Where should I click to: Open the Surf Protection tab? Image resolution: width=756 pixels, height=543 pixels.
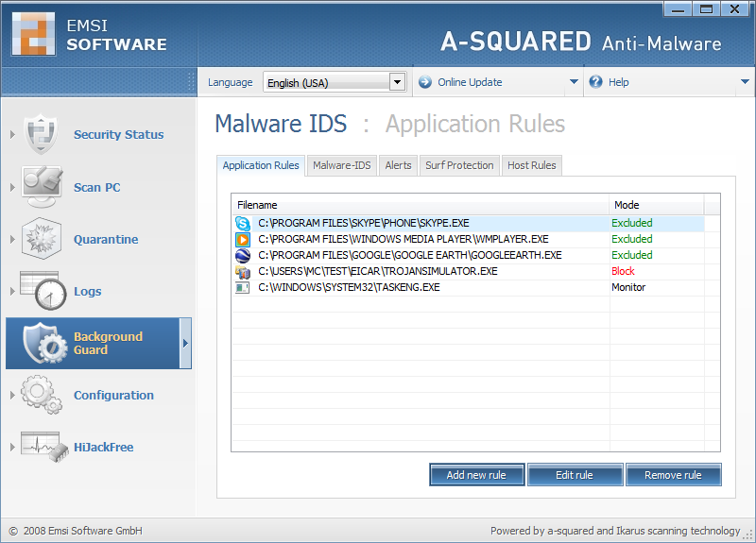(459, 165)
